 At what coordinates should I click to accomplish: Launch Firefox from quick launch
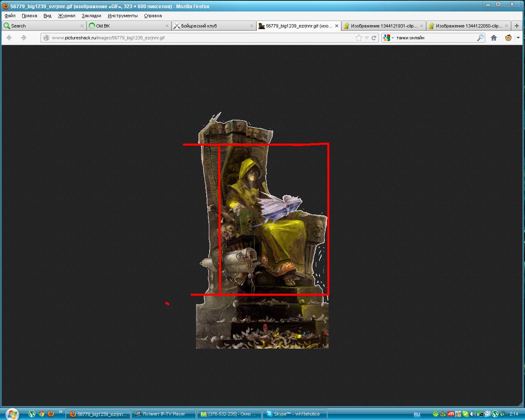pos(51,414)
